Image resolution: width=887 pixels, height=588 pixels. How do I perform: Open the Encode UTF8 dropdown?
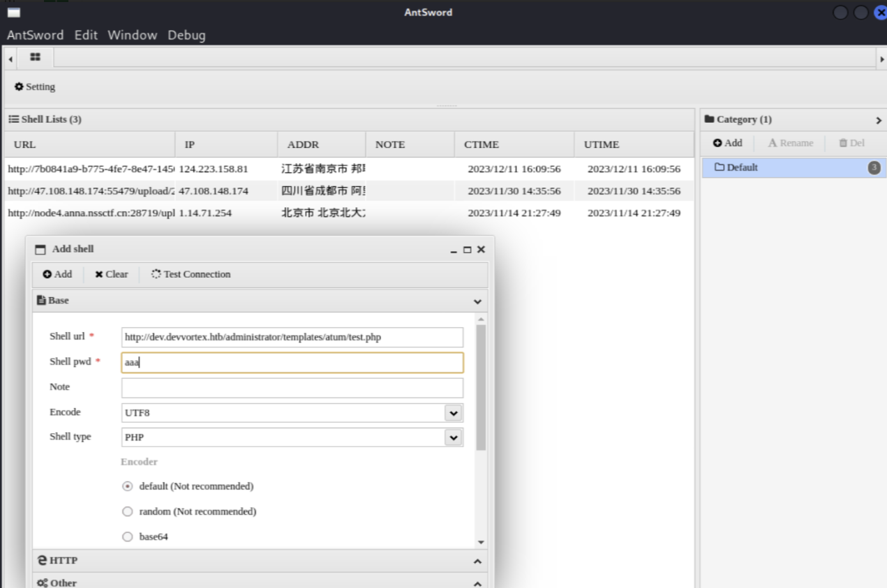tap(454, 413)
